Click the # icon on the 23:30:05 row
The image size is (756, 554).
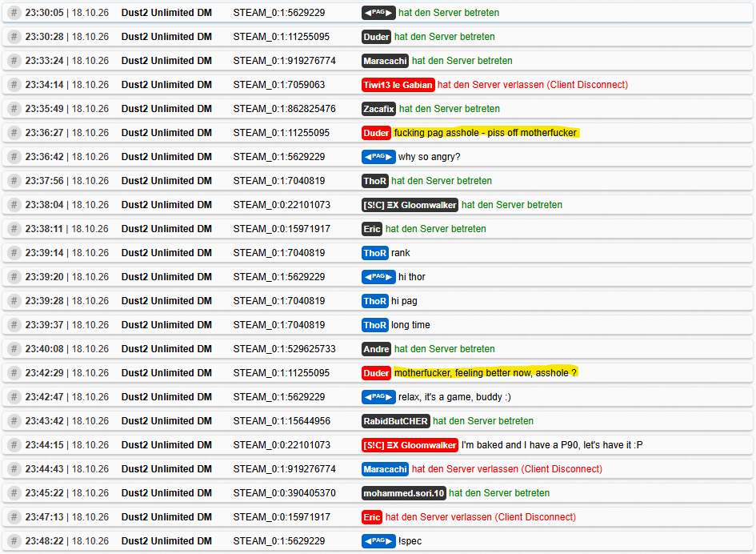(14, 13)
